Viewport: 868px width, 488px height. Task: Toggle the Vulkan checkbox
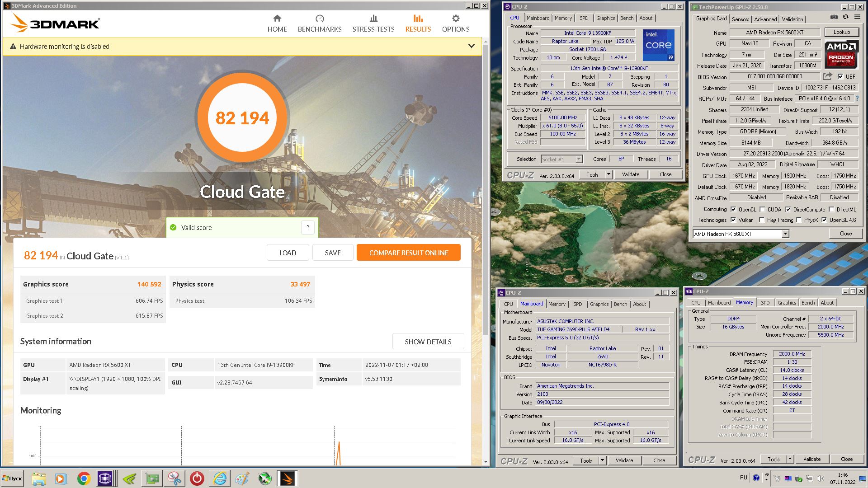tap(733, 220)
